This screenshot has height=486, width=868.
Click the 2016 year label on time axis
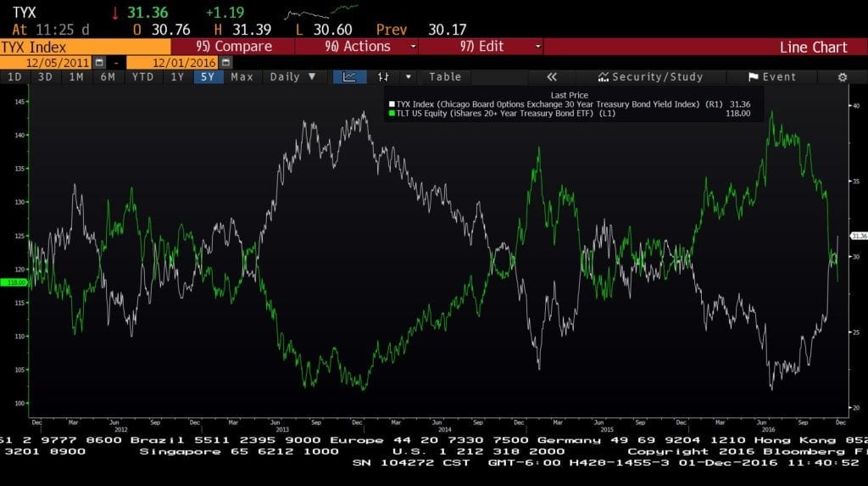[x=768, y=429]
